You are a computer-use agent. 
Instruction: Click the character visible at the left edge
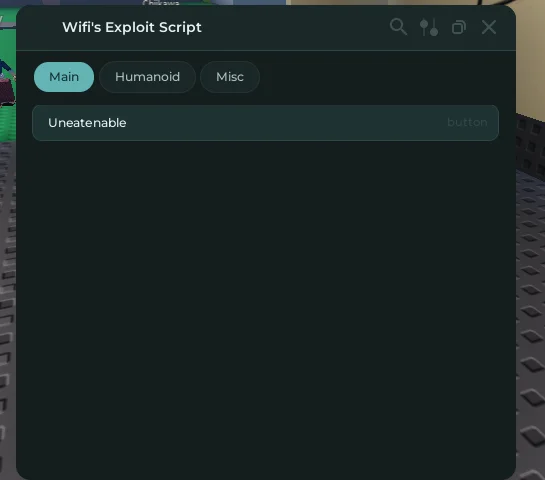(7, 83)
